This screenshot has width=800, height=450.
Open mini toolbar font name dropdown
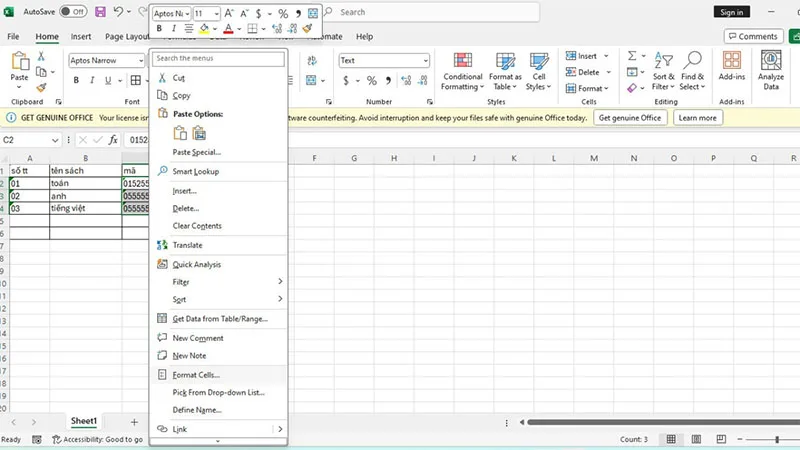pos(187,13)
